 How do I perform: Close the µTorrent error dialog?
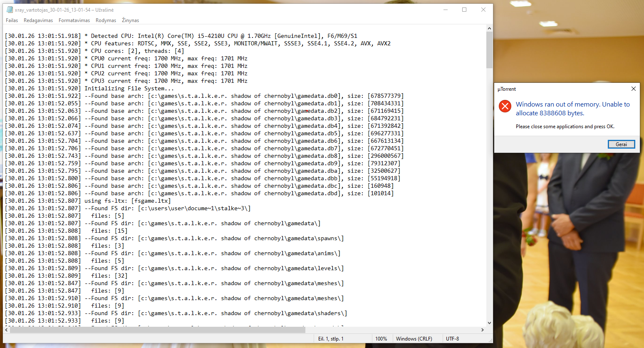click(x=633, y=89)
